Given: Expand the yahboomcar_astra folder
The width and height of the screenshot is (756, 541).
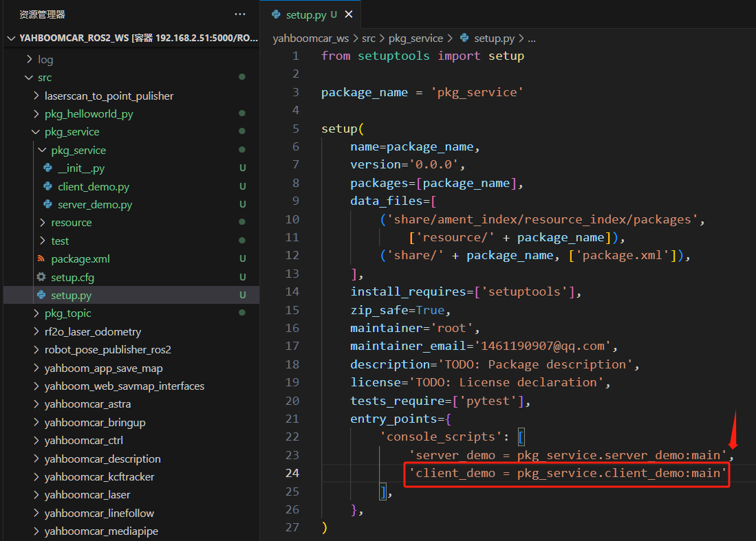Looking at the screenshot, I should [x=36, y=404].
